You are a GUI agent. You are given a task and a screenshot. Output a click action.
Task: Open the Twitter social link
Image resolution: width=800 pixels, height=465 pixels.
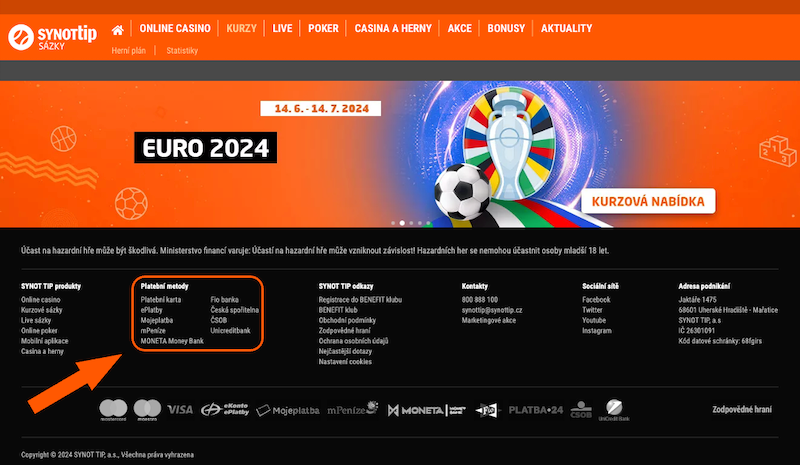(592, 310)
